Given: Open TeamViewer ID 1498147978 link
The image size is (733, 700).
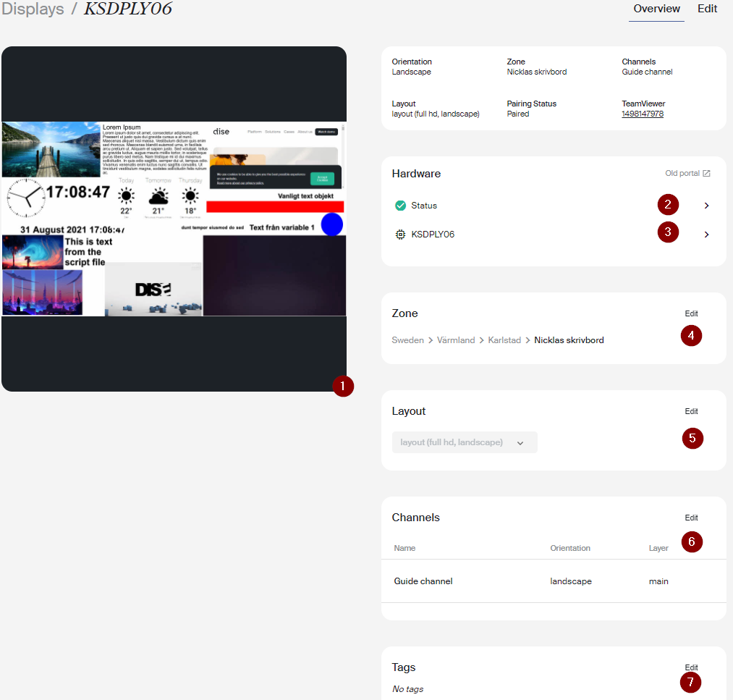Looking at the screenshot, I should (x=643, y=114).
